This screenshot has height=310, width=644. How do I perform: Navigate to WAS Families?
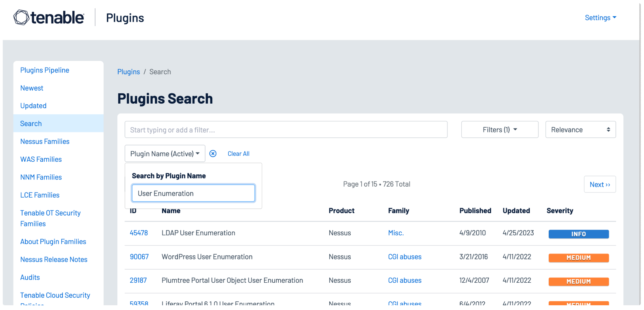pyautogui.click(x=41, y=159)
